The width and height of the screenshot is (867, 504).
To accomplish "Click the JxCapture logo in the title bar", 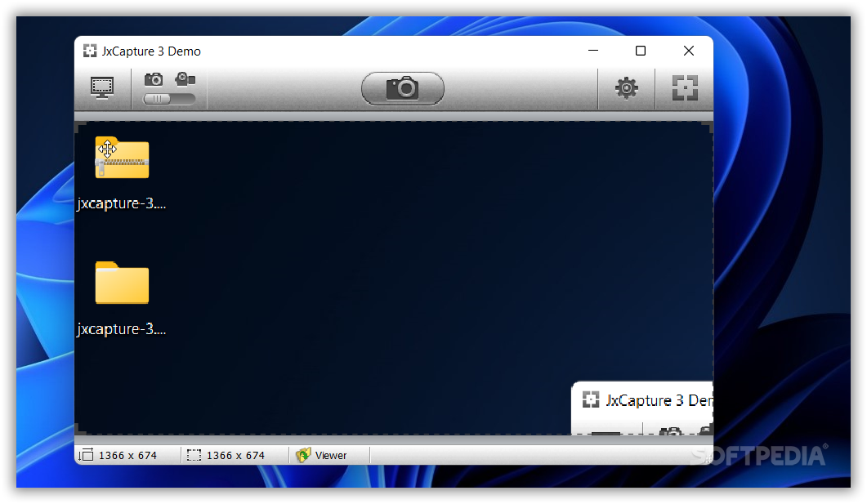I will pos(90,51).
